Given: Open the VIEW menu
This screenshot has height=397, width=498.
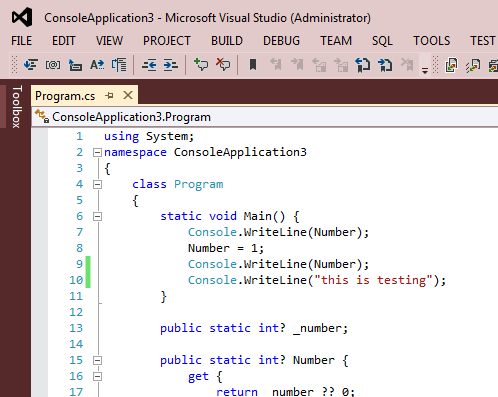Looking at the screenshot, I should click(109, 41).
